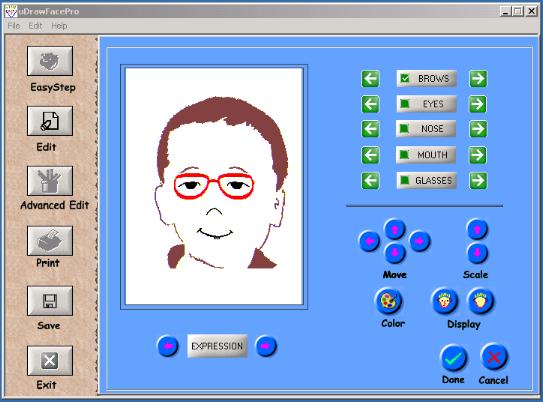Show full face display icon

[x=445, y=301]
